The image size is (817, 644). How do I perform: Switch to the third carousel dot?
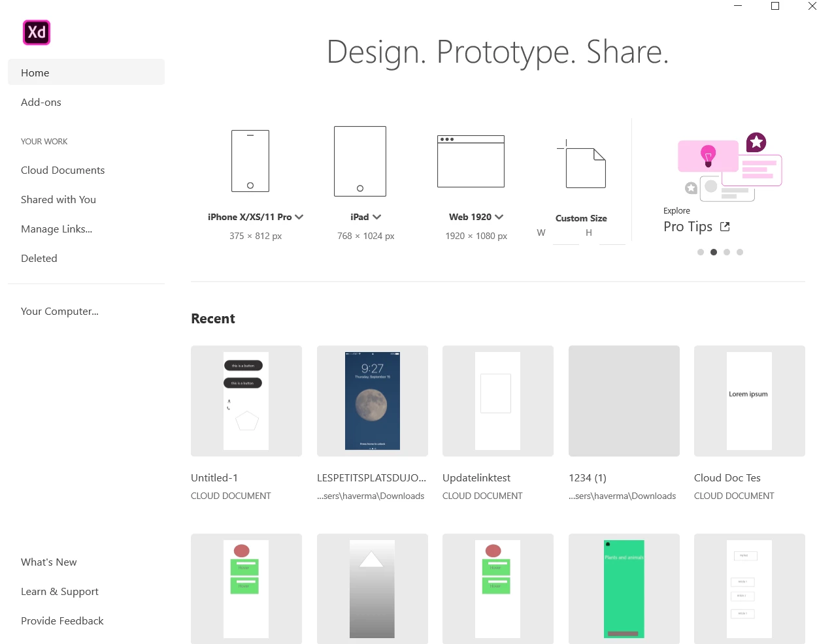coord(727,252)
